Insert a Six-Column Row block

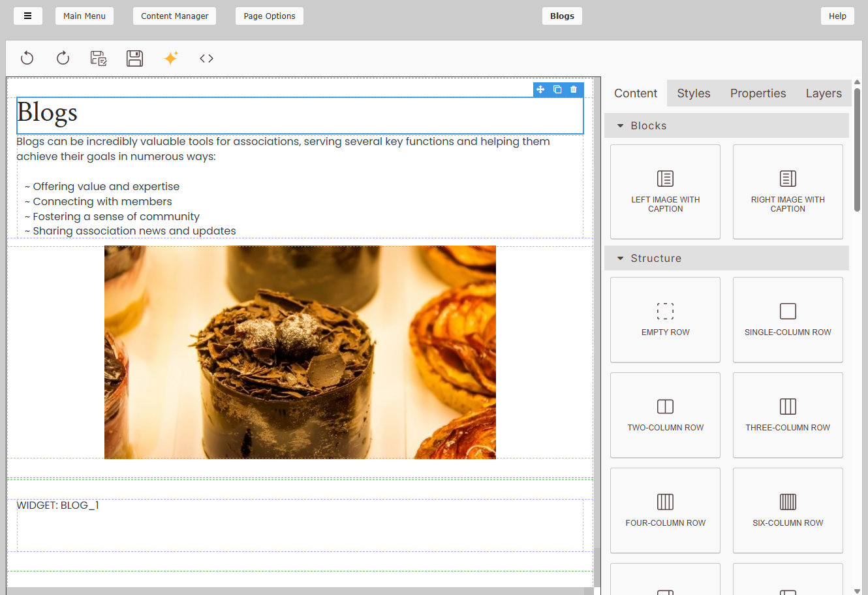[788, 510]
